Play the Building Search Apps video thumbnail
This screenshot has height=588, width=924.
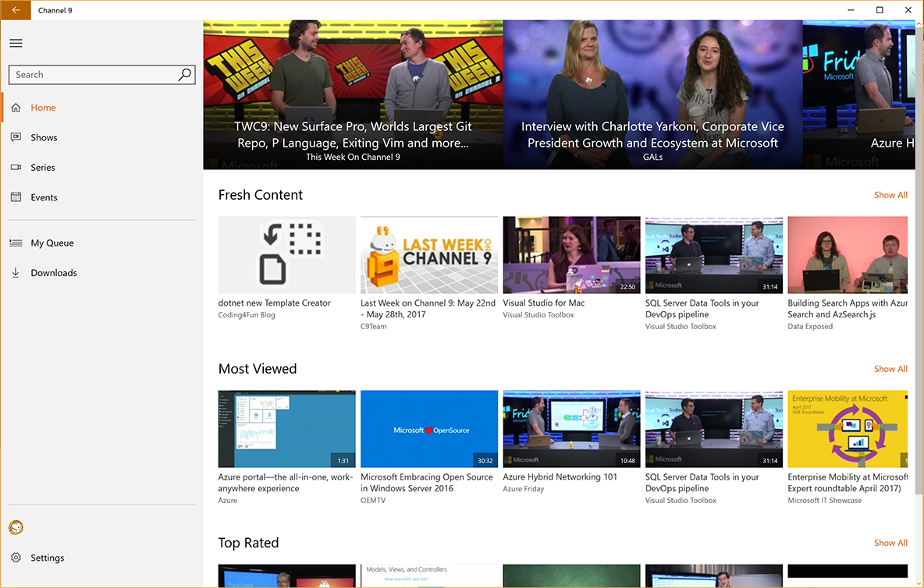pos(848,255)
